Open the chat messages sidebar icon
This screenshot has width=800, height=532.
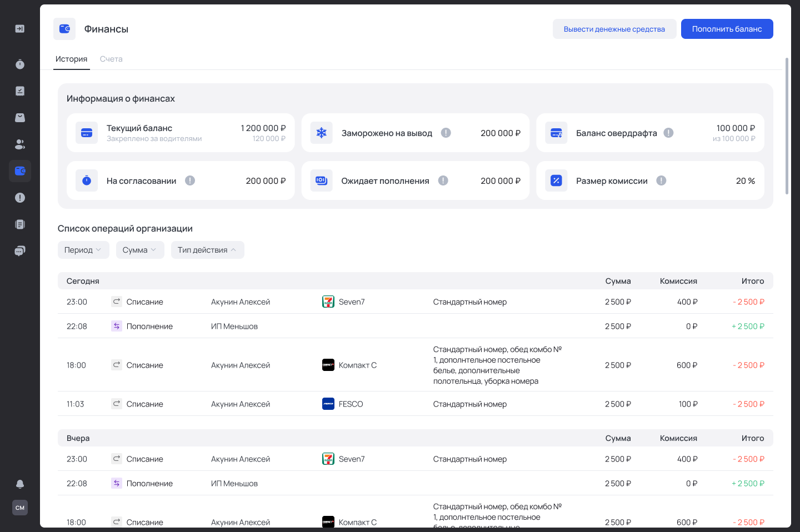[x=20, y=251]
